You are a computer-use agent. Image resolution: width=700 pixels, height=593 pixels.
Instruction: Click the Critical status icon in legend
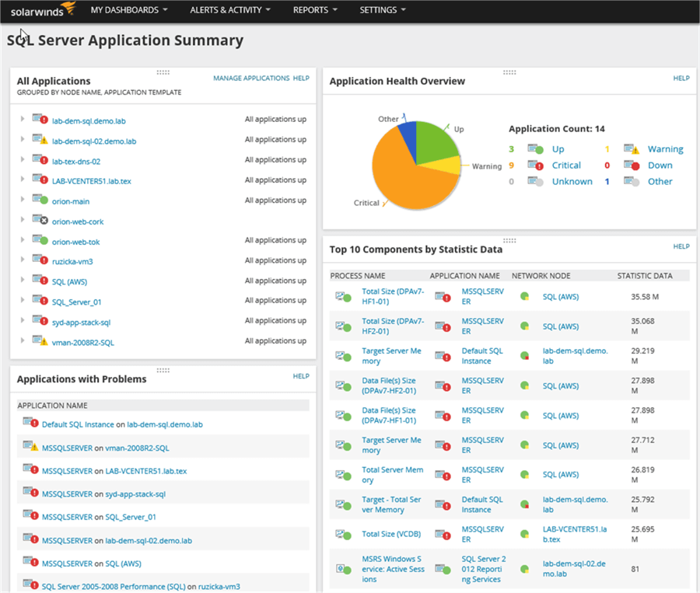coord(535,165)
